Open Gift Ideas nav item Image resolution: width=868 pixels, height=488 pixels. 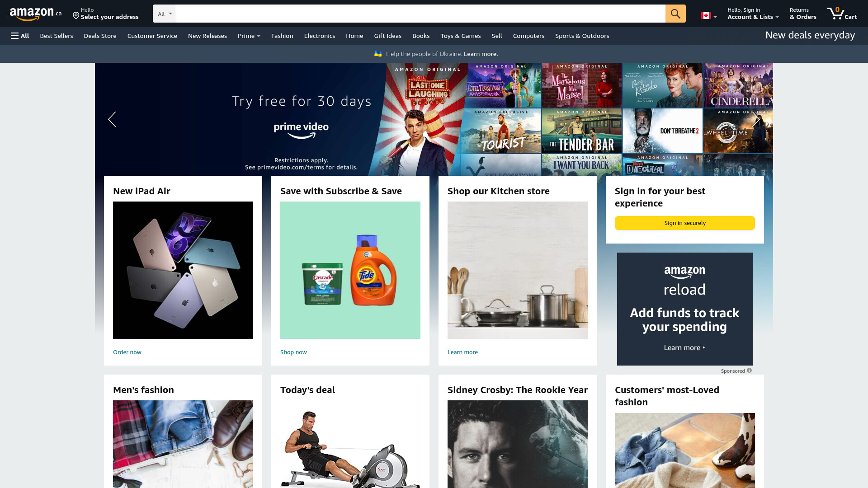point(387,36)
